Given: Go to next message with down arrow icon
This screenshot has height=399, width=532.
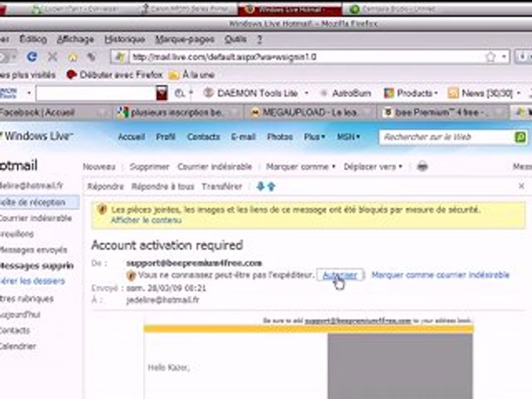Looking at the screenshot, I should click(x=260, y=186).
